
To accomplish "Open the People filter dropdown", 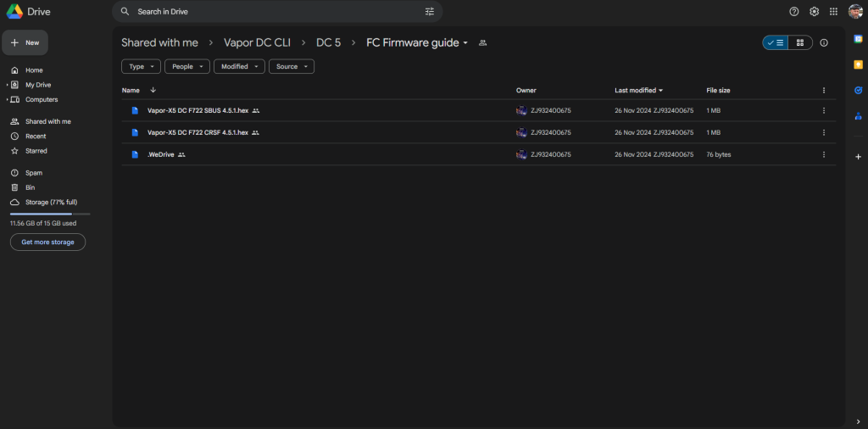I will click(x=187, y=66).
